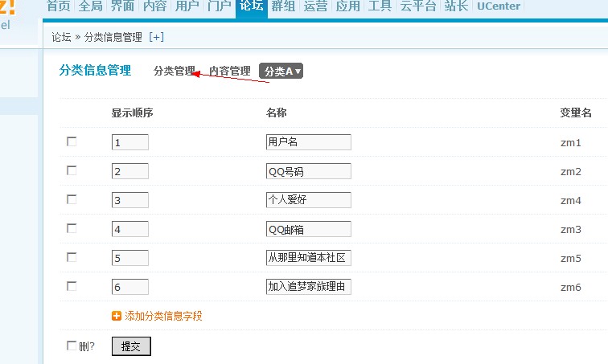This screenshot has width=608, height=364.
Task: Click the variable name zm2
Action: click(x=571, y=171)
